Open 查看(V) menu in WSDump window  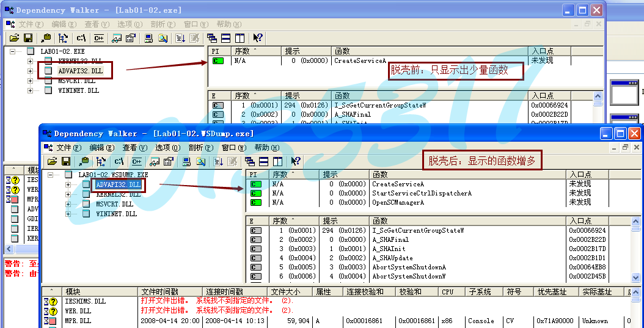point(134,148)
